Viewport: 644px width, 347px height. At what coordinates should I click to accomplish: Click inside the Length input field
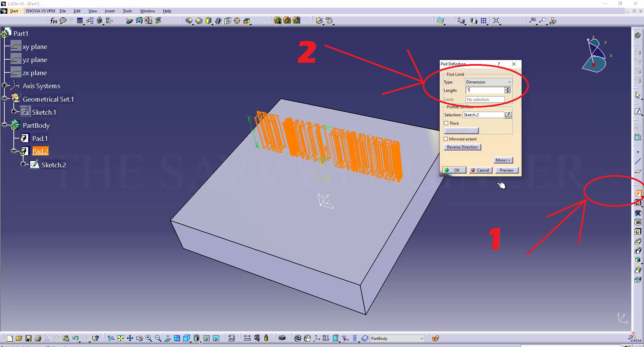click(x=485, y=90)
